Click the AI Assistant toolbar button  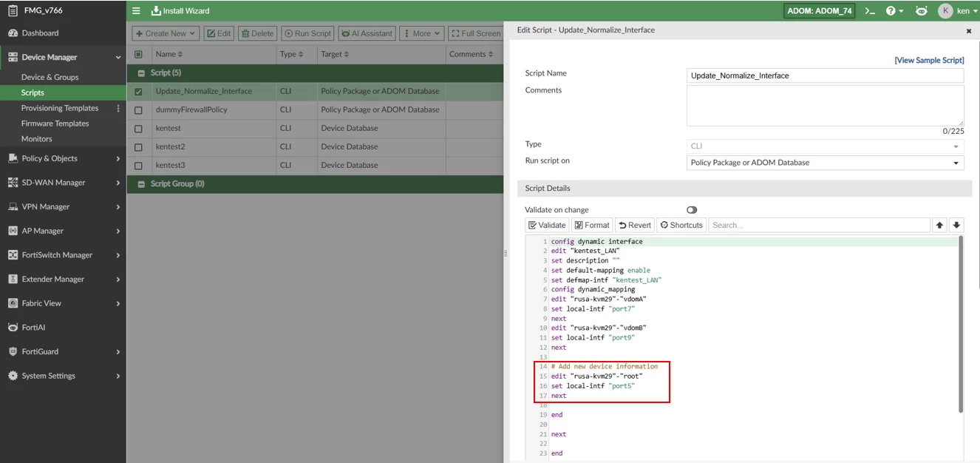[x=367, y=33]
